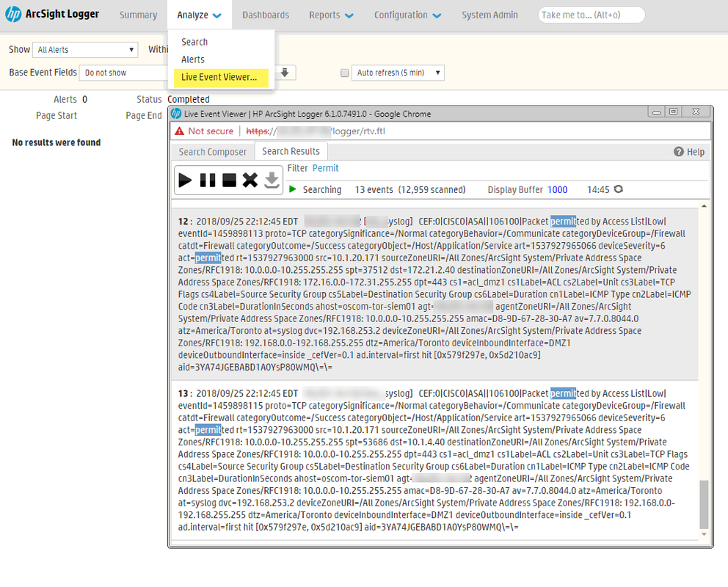Click the event list scrollbar thumb
The image size is (728, 587).
click(704, 504)
